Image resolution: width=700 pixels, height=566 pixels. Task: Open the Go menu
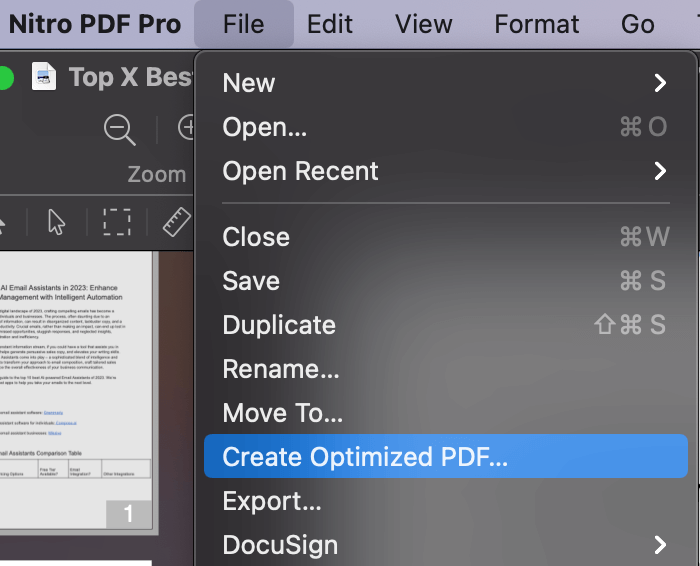(x=638, y=24)
